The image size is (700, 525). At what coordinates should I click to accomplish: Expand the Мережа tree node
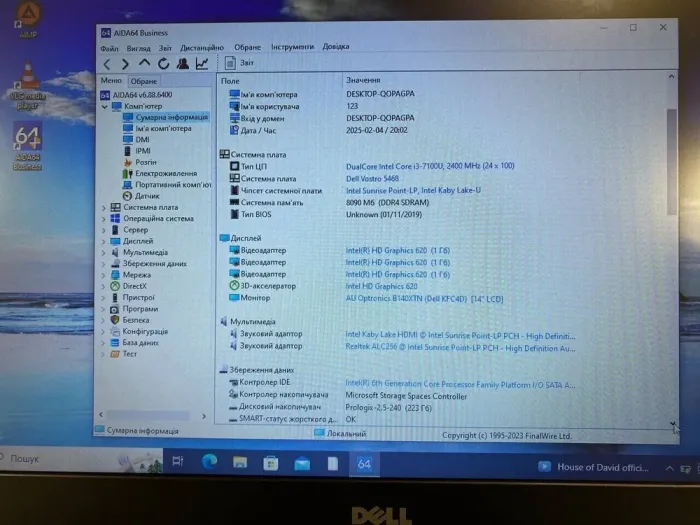(x=104, y=275)
